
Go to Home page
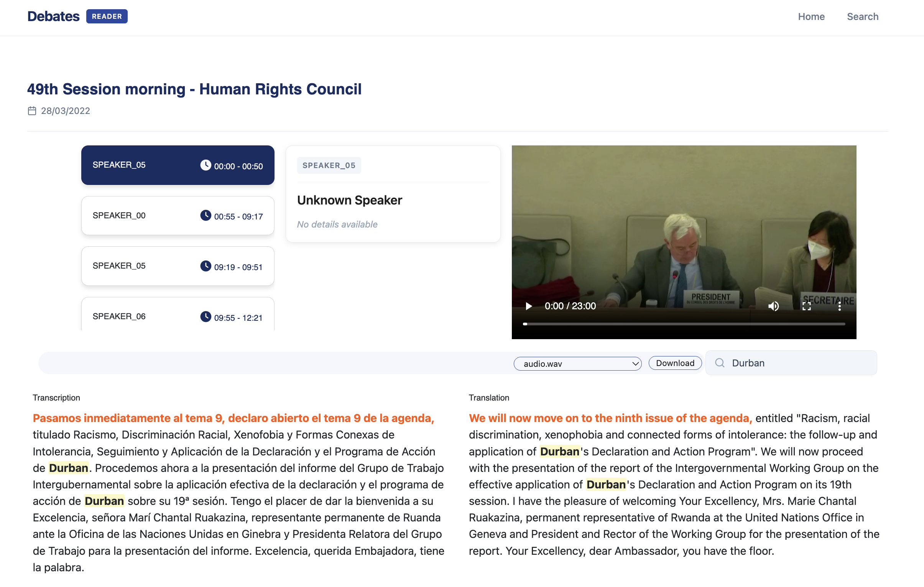811,16
